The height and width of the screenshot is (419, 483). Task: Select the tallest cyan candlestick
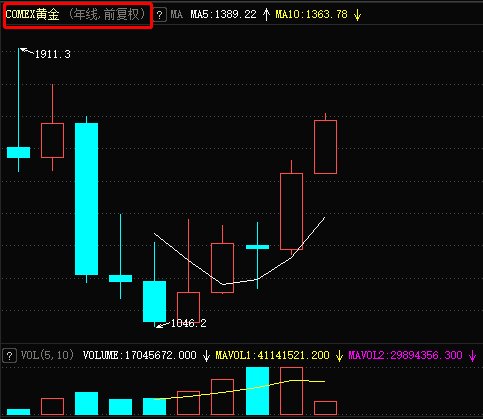point(87,199)
